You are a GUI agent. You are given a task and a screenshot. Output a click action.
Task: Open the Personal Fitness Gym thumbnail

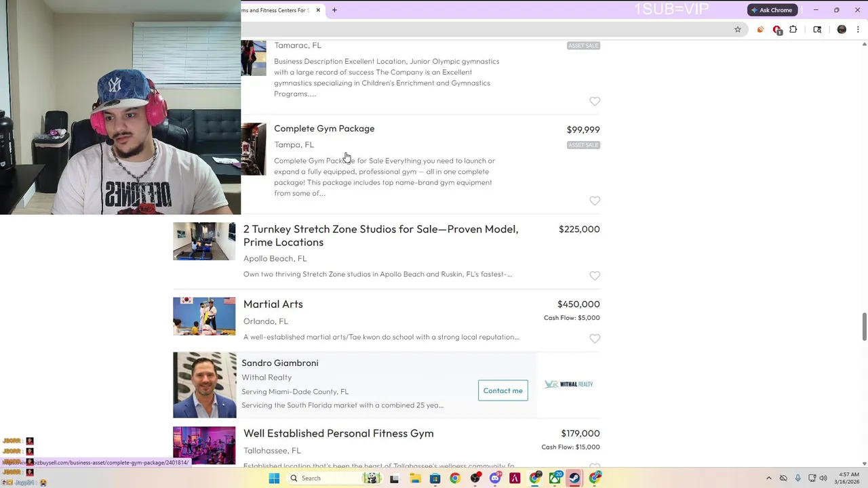[x=204, y=445]
